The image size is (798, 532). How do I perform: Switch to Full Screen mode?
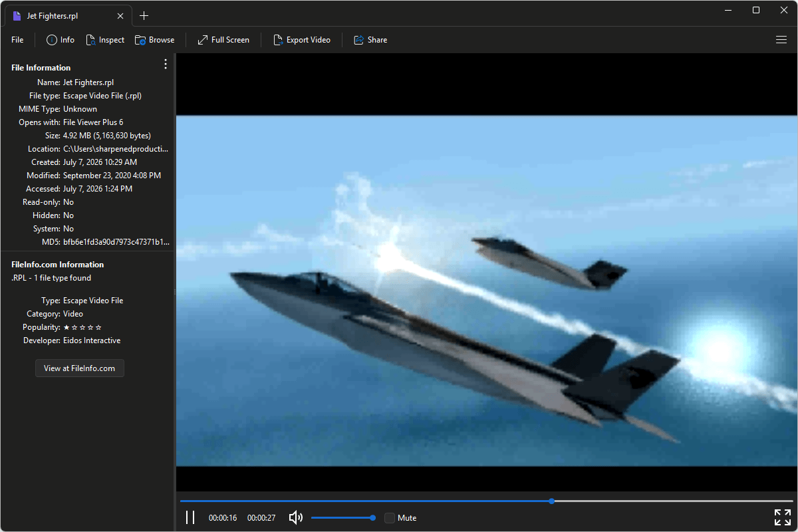coord(223,40)
